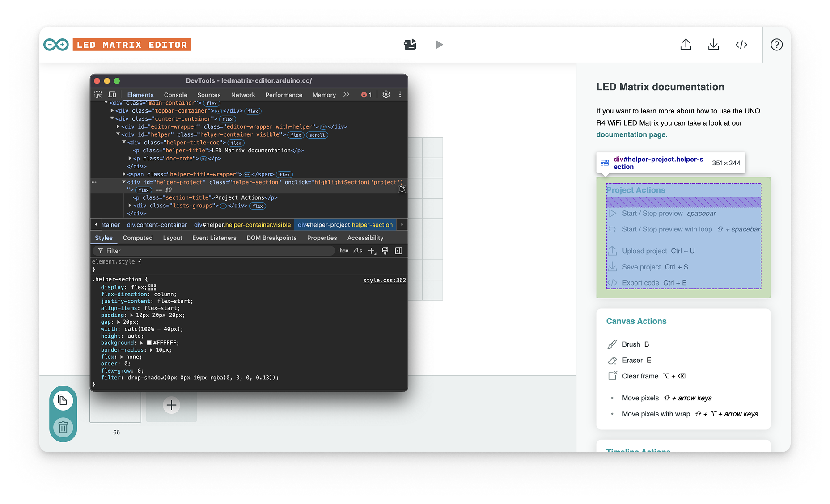This screenshot has height=504, width=830.
Task: Toggle the computed styles sidebar icon
Action: pyautogui.click(x=398, y=251)
